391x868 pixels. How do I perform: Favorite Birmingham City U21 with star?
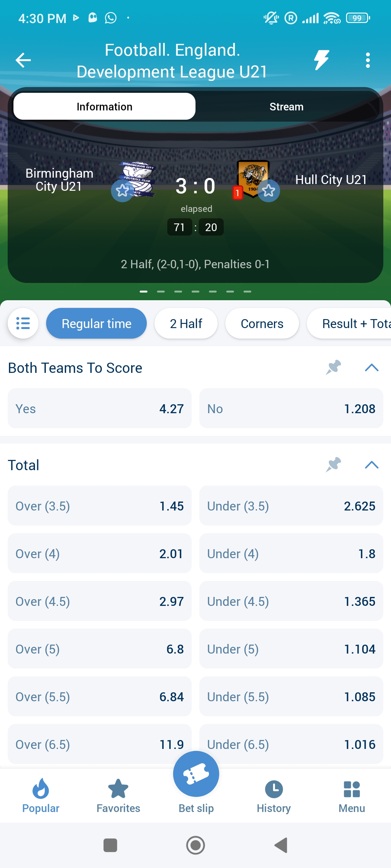click(122, 191)
